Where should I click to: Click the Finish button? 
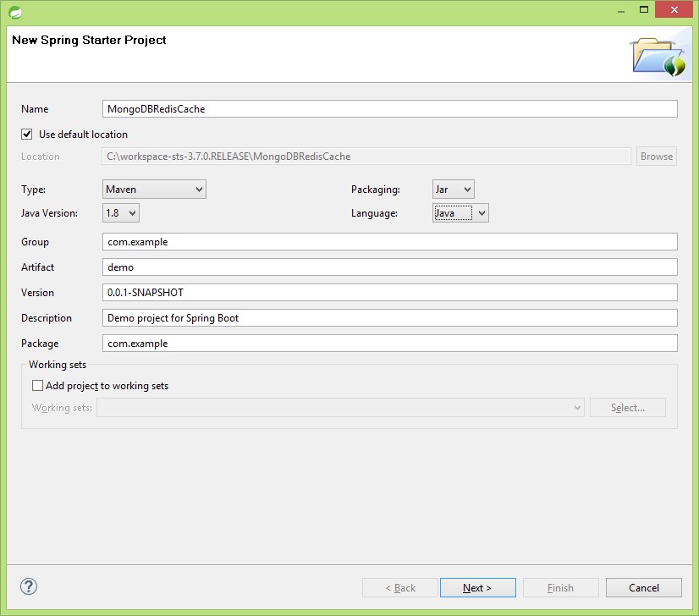point(560,587)
